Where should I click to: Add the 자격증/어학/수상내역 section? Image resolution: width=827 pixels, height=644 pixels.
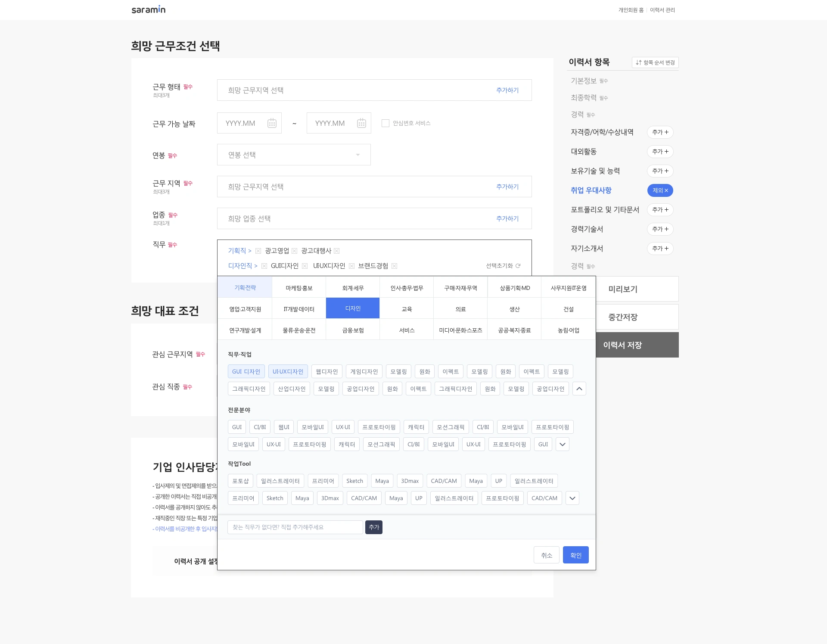pos(660,132)
